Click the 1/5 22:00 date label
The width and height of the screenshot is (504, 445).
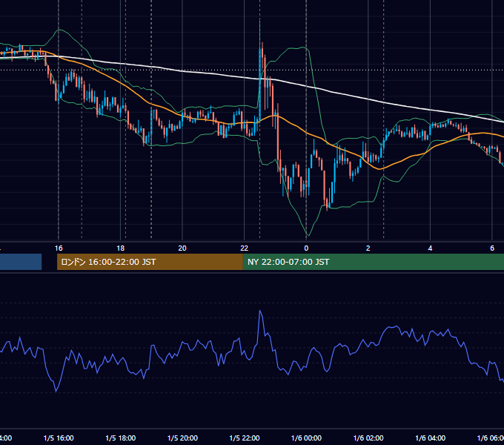point(245,438)
